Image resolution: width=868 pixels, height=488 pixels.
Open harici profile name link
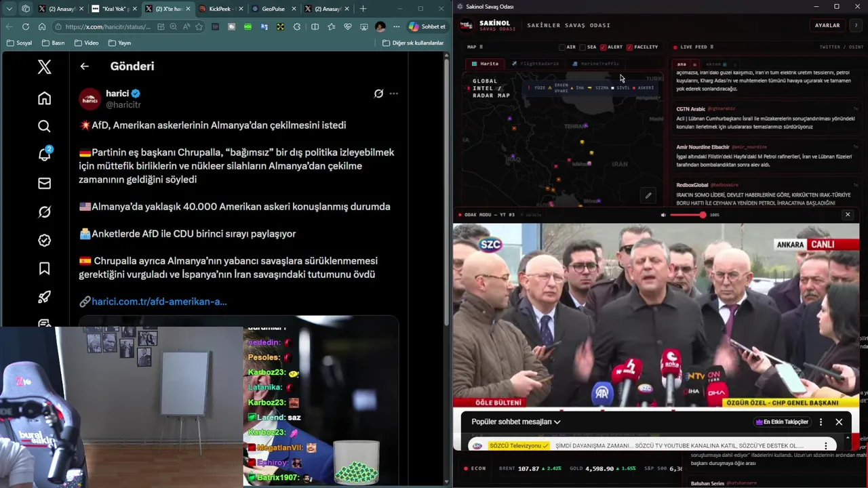pyautogui.click(x=117, y=93)
